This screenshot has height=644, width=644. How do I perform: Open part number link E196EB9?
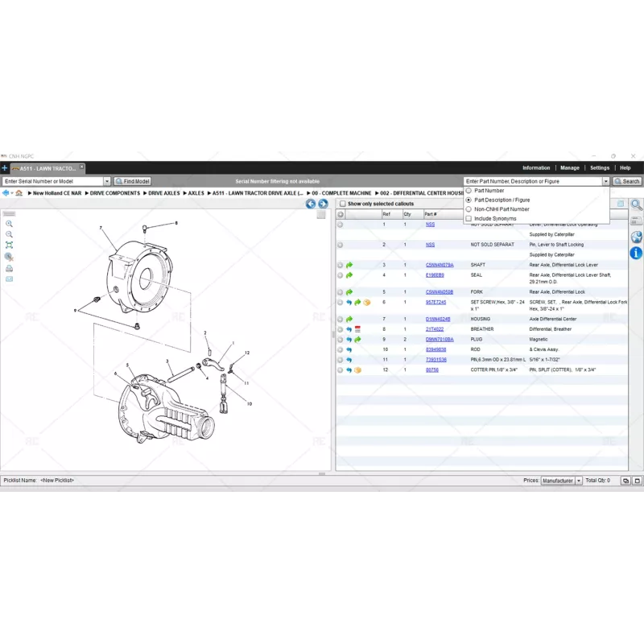click(x=435, y=275)
